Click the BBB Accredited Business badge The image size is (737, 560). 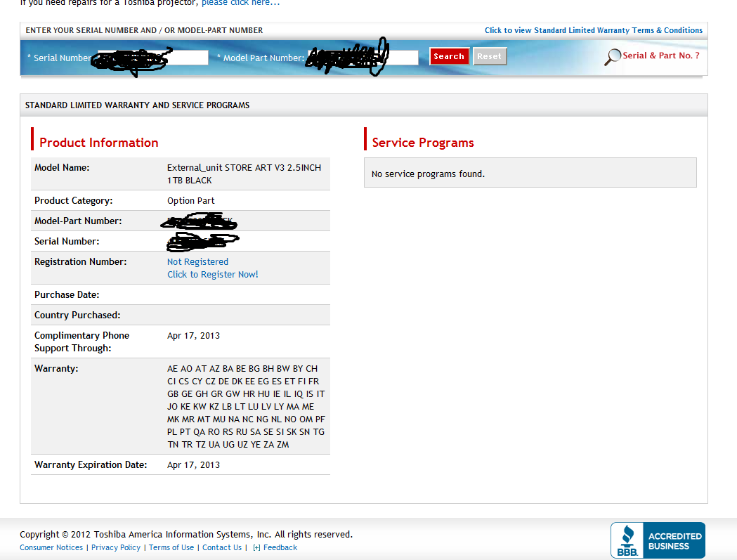658,540
